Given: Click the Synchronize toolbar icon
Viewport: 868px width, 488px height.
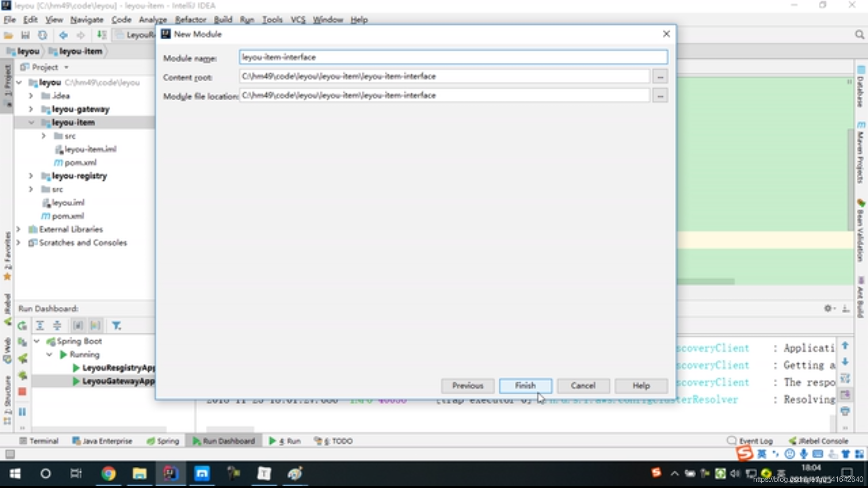Looking at the screenshot, I should [x=42, y=35].
